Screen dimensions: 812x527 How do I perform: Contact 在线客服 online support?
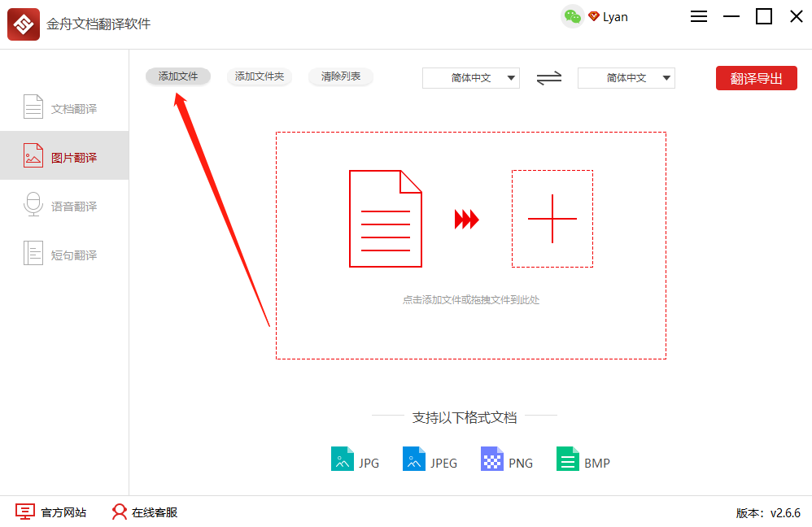click(145, 512)
